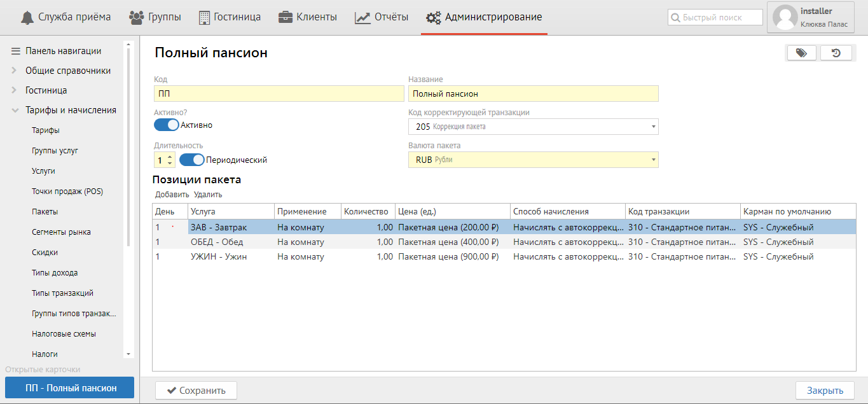Click the bell icon for Служба приёма

pyautogui.click(x=27, y=17)
